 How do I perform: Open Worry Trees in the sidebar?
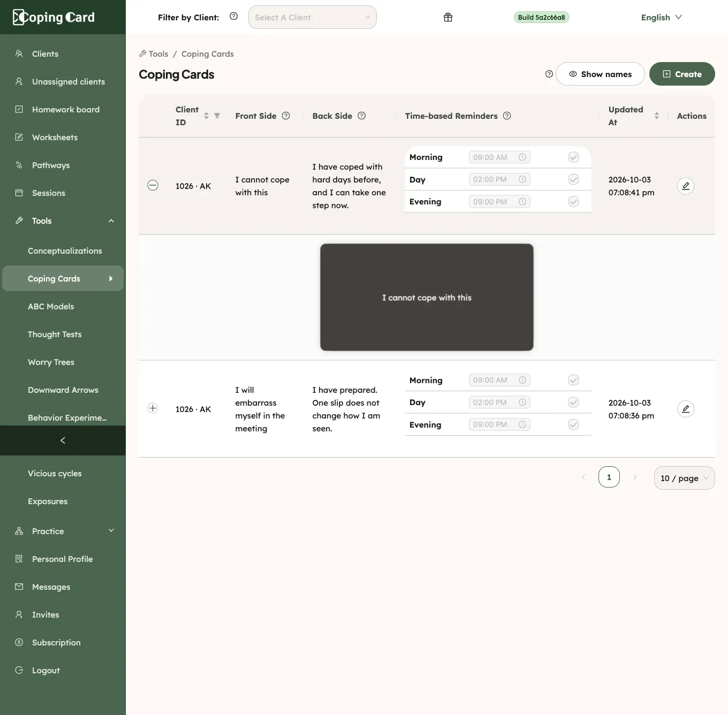click(63, 362)
